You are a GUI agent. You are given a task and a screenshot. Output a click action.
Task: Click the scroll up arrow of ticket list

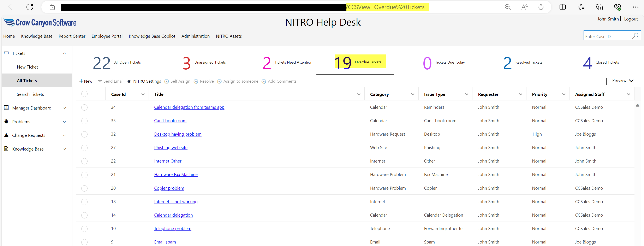[637, 105]
